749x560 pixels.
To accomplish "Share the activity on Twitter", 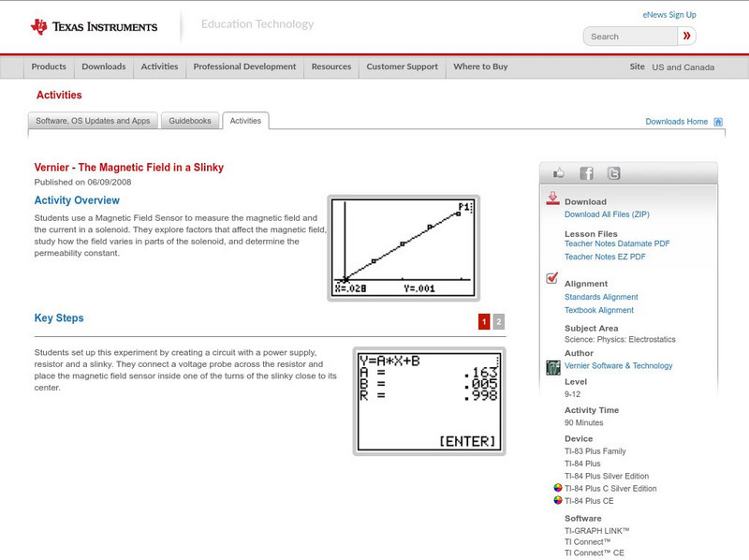I will (x=612, y=172).
